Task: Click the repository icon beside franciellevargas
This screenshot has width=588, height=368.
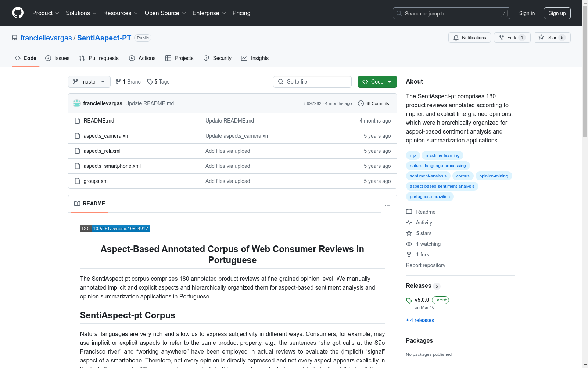Action: point(15,38)
